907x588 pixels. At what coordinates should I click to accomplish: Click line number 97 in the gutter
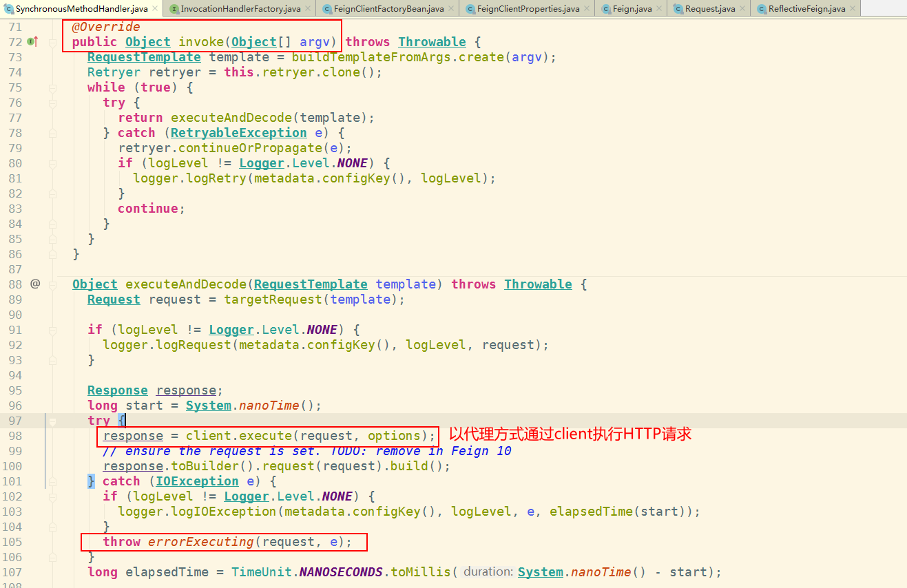coord(15,421)
